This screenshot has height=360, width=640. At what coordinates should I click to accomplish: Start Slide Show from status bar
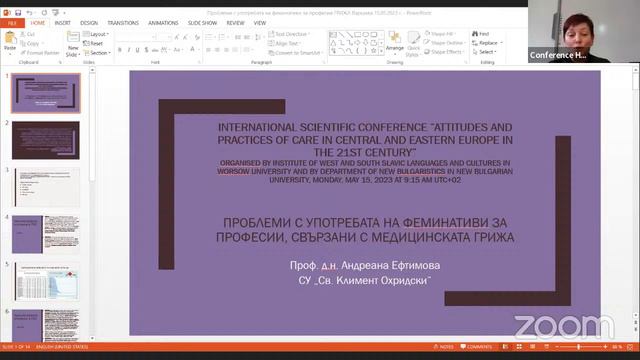click(x=547, y=347)
